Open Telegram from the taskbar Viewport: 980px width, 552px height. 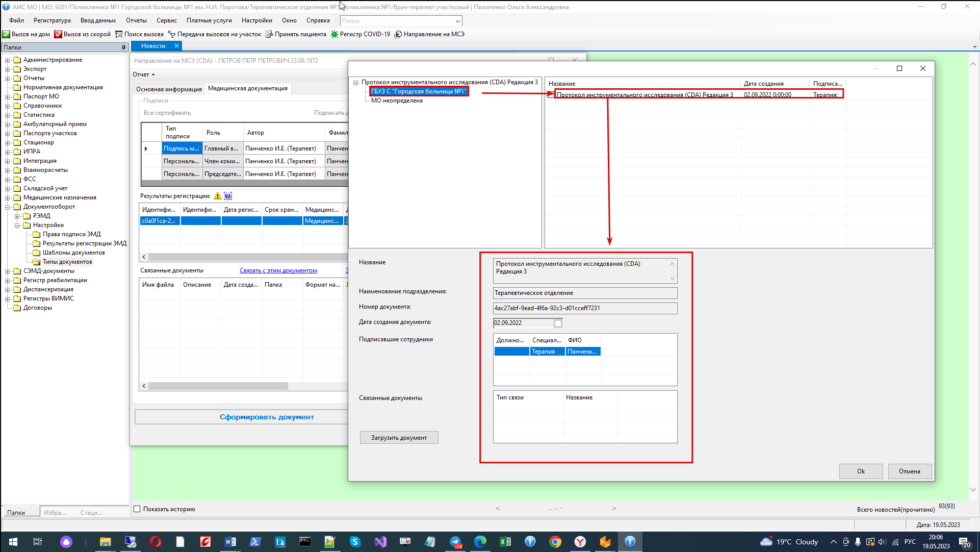coord(455,542)
